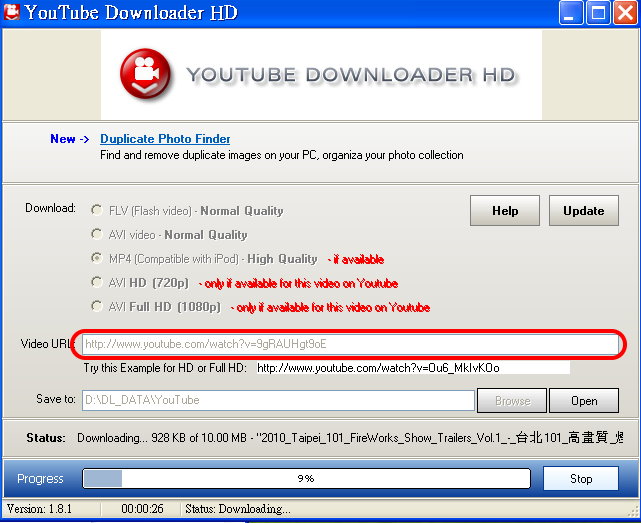The height and width of the screenshot is (523, 641).
Task: Maximize the YouTube Downloader HD window
Action: pyautogui.click(x=598, y=13)
